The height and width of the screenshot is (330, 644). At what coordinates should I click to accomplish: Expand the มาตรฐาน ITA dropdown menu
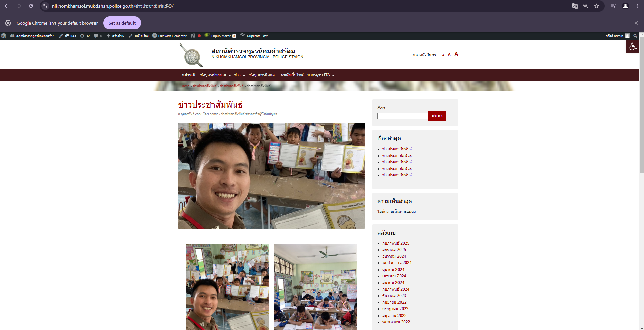(x=320, y=75)
